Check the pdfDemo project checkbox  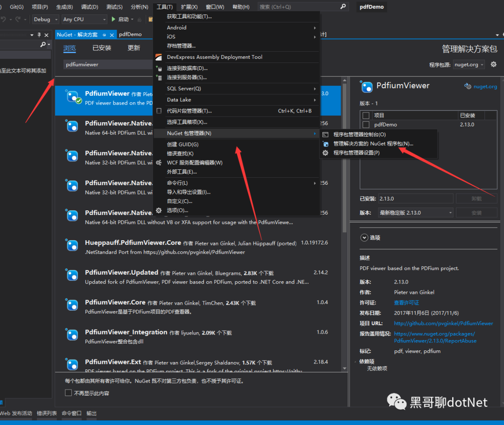(x=366, y=124)
